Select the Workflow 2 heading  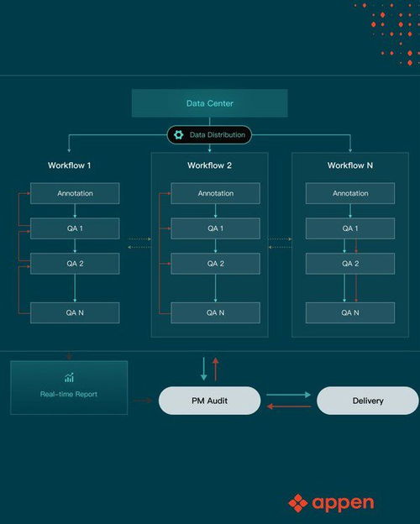click(x=210, y=165)
